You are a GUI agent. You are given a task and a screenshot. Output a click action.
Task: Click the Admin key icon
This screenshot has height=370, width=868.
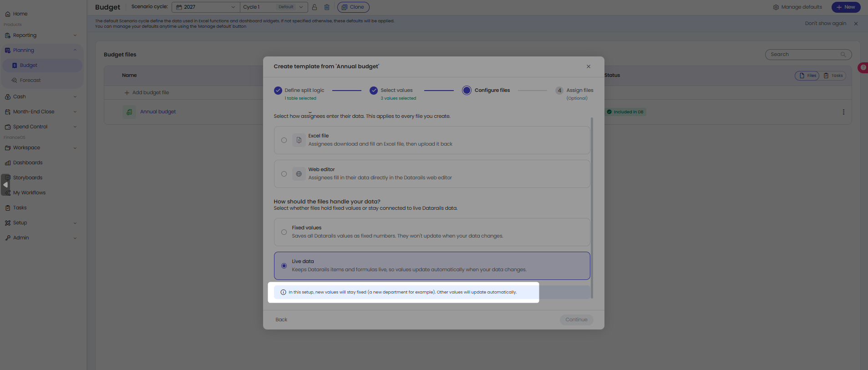[x=8, y=238]
